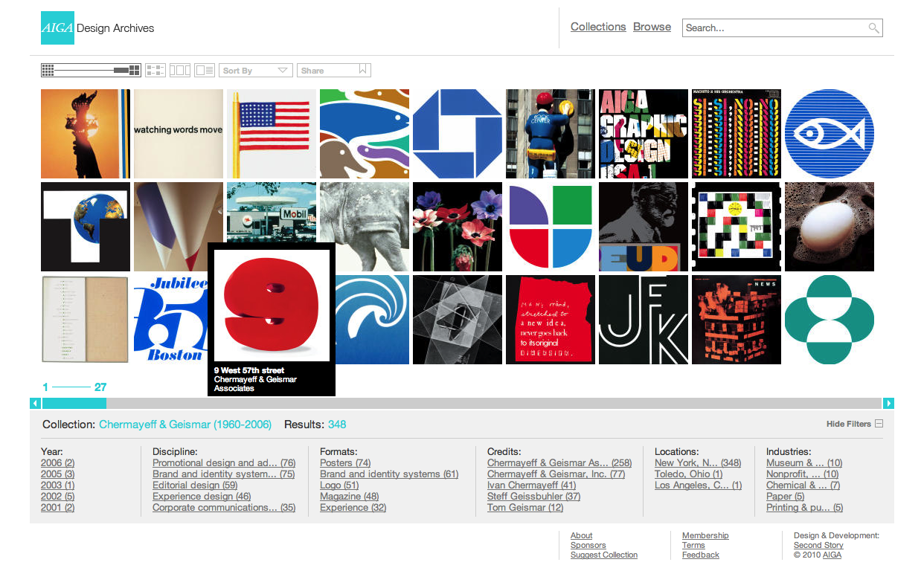Filter by Experience design (46)
Image resolution: width=924 pixels, height=568 pixels.
[202, 497]
